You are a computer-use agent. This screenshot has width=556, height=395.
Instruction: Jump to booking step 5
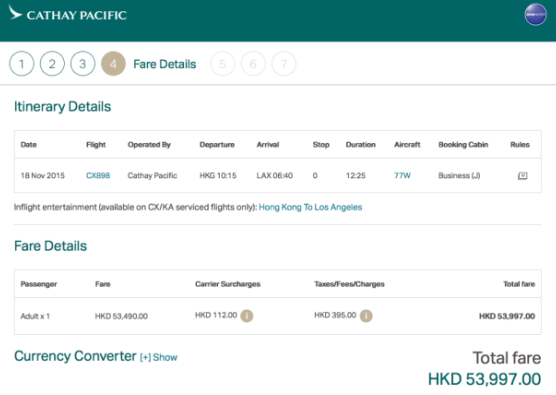(222, 64)
